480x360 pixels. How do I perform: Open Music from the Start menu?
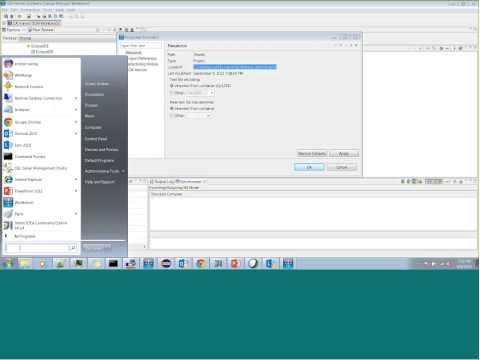click(89, 116)
